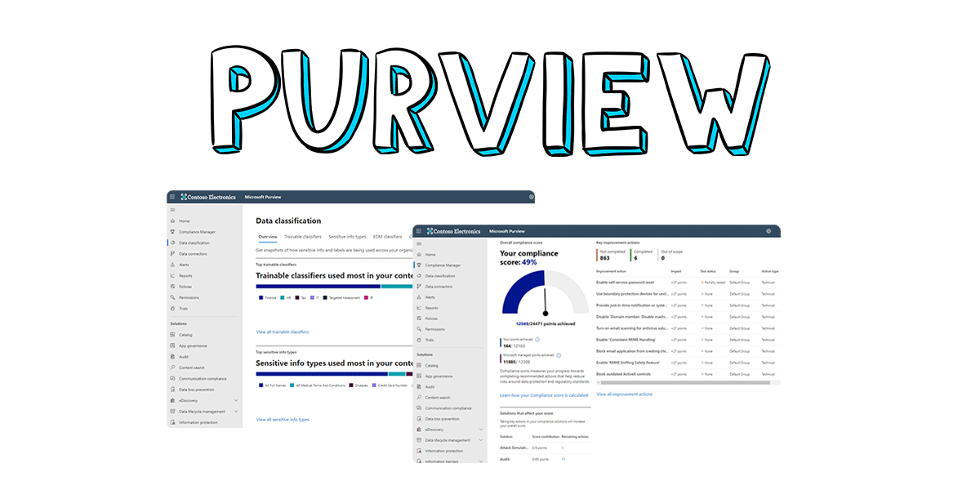Open the Sensitive info types tab
Image resolution: width=980 pixels, height=490 pixels.
(x=347, y=237)
